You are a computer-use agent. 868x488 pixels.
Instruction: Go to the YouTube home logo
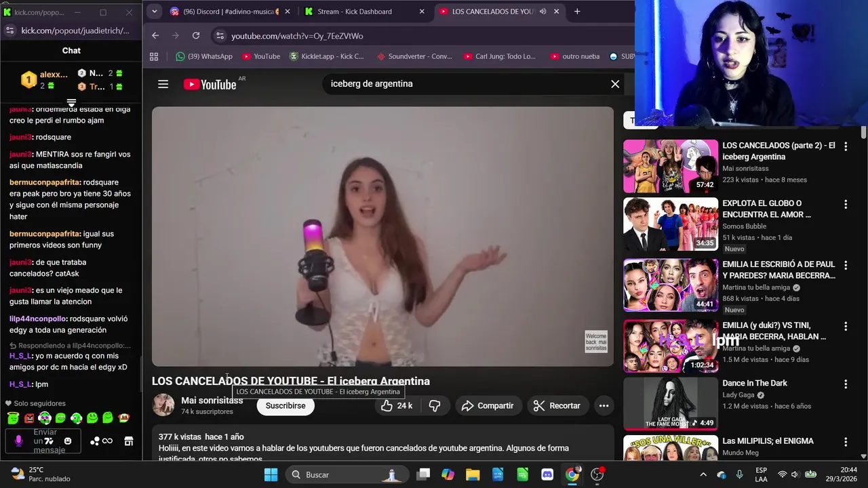coord(210,84)
